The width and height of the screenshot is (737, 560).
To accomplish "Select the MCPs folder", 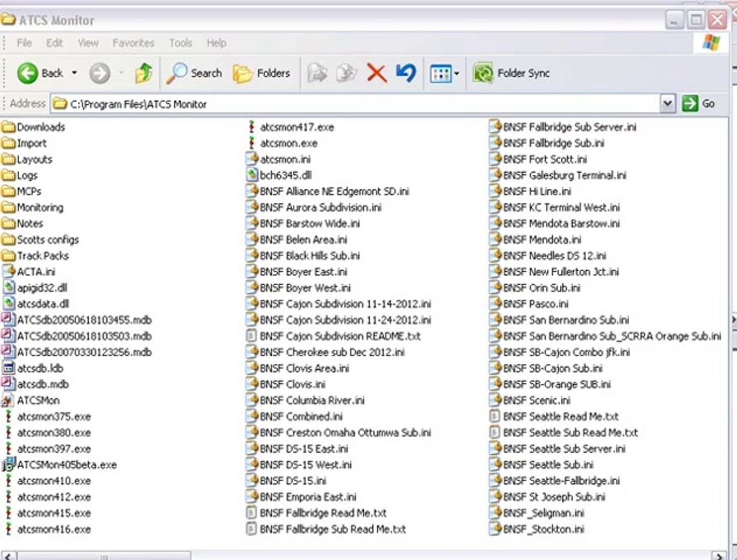I will (22, 191).
